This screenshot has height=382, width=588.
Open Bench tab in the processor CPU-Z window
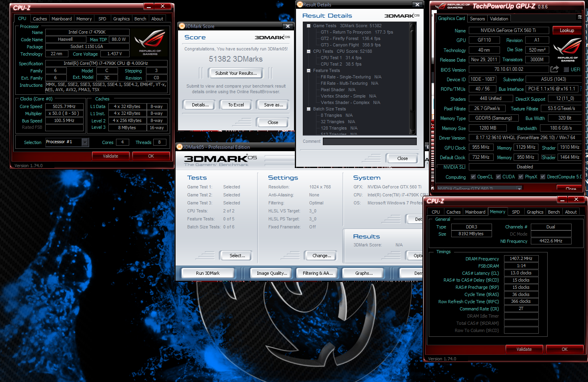tap(140, 19)
